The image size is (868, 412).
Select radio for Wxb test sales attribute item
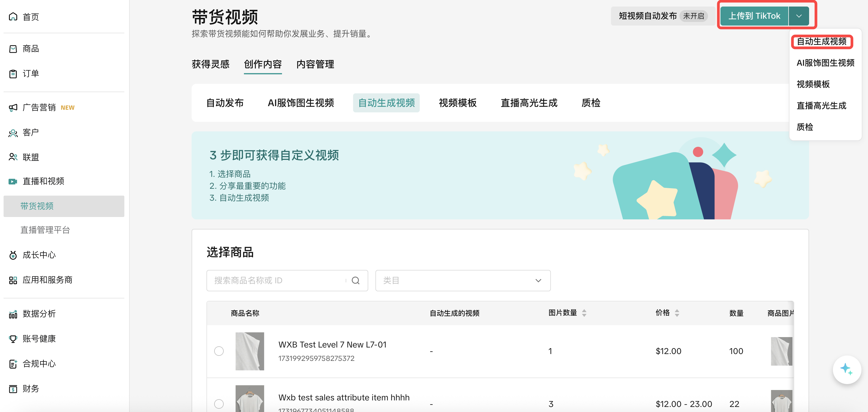click(x=219, y=404)
